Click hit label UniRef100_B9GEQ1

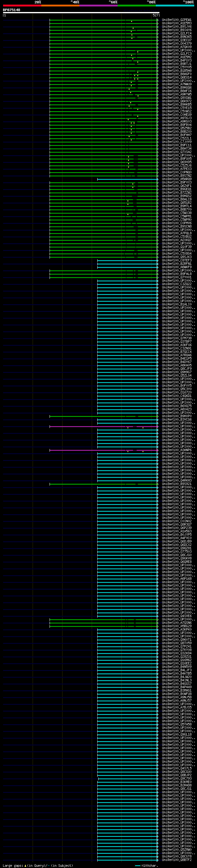[x=176, y=189]
